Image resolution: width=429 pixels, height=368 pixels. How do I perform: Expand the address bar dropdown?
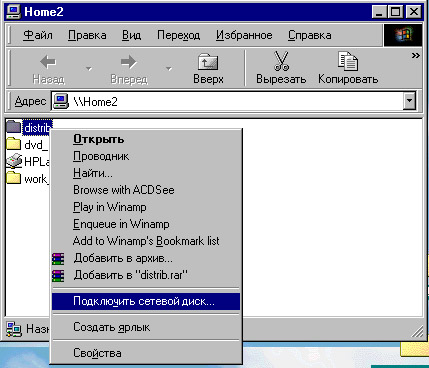(409, 101)
